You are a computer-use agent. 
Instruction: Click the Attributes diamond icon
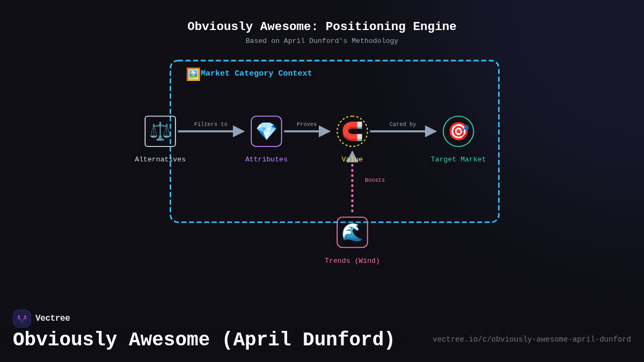pos(266,131)
